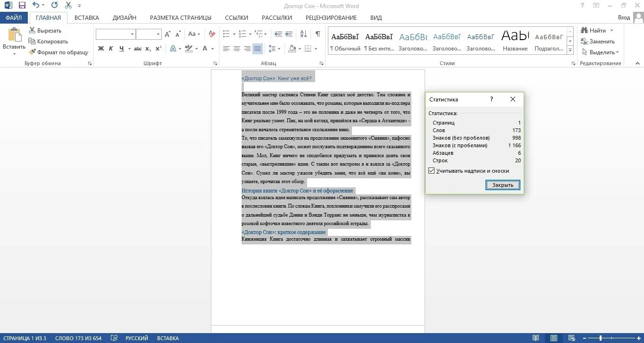The height and width of the screenshot is (343, 644).
Task: Click the proofing book icon in the status bar
Action: point(114,338)
